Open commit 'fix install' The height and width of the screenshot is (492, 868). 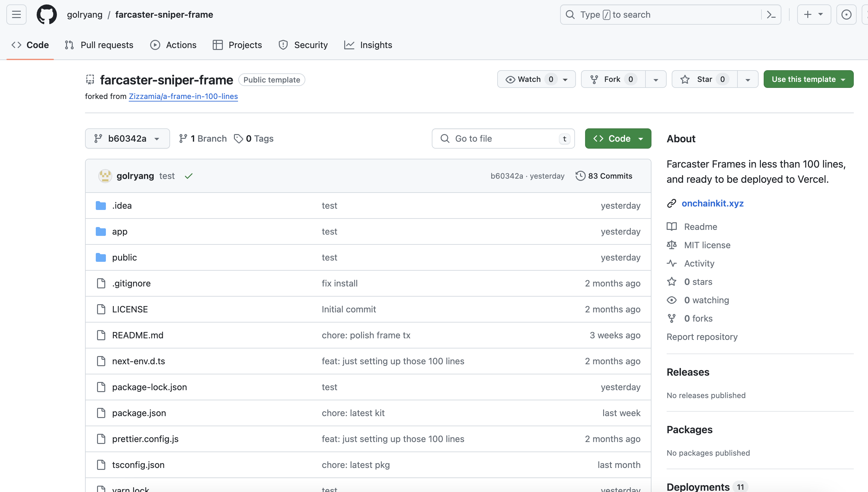point(339,283)
